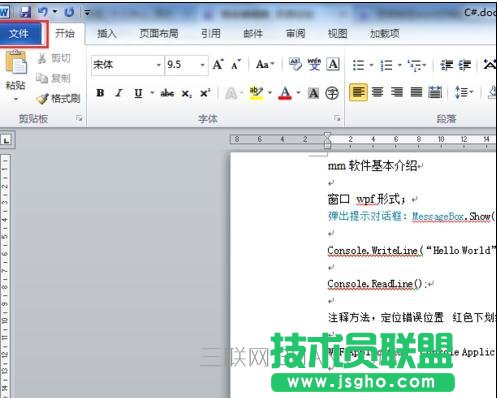Click the Character Border (boxed A) icon
The height and width of the screenshot is (398, 498).
point(333,64)
